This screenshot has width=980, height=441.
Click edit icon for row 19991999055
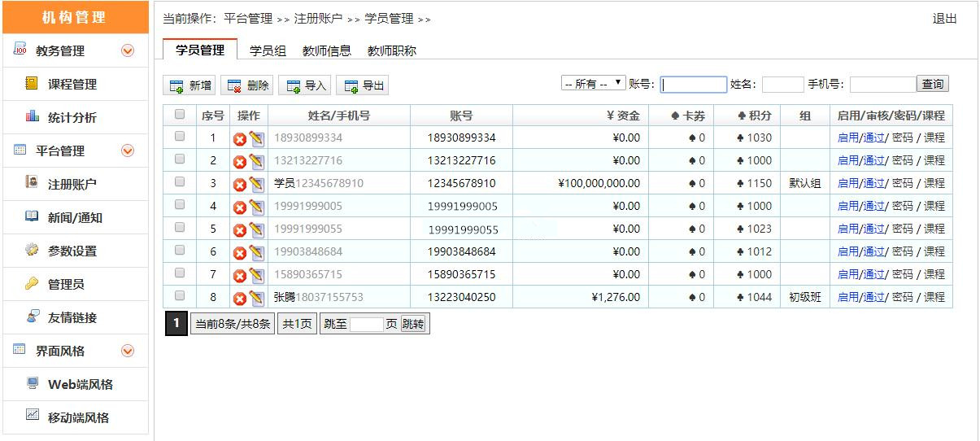coord(256,229)
